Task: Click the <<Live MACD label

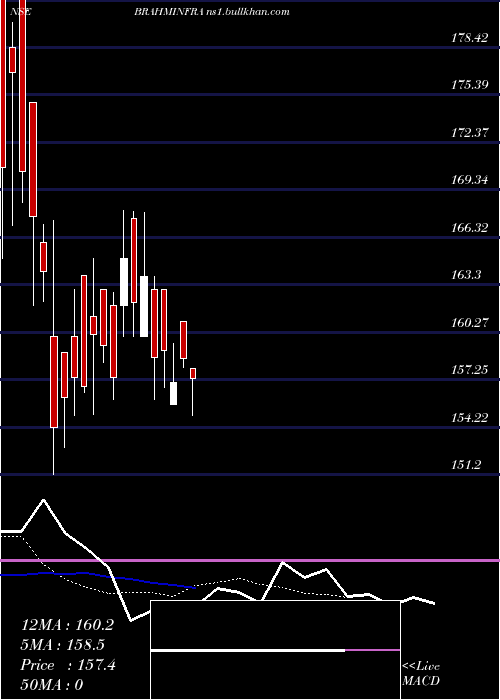Action: click(421, 673)
